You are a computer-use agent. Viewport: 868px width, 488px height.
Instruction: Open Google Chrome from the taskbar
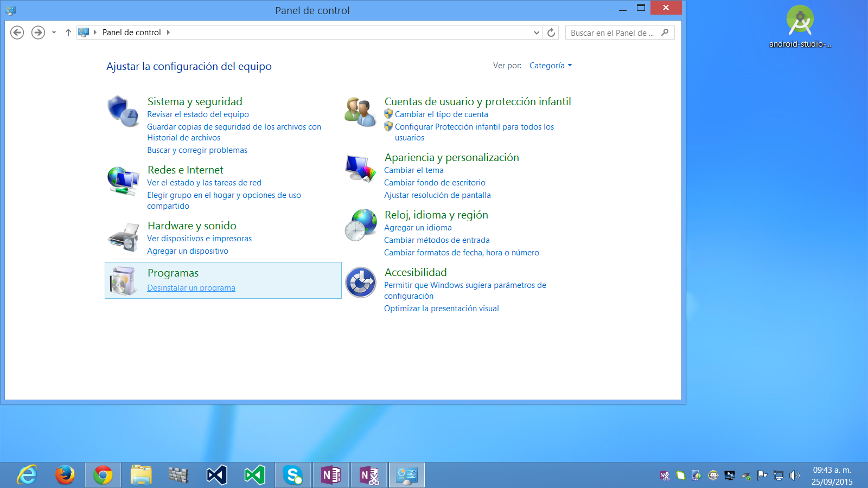[103, 476]
